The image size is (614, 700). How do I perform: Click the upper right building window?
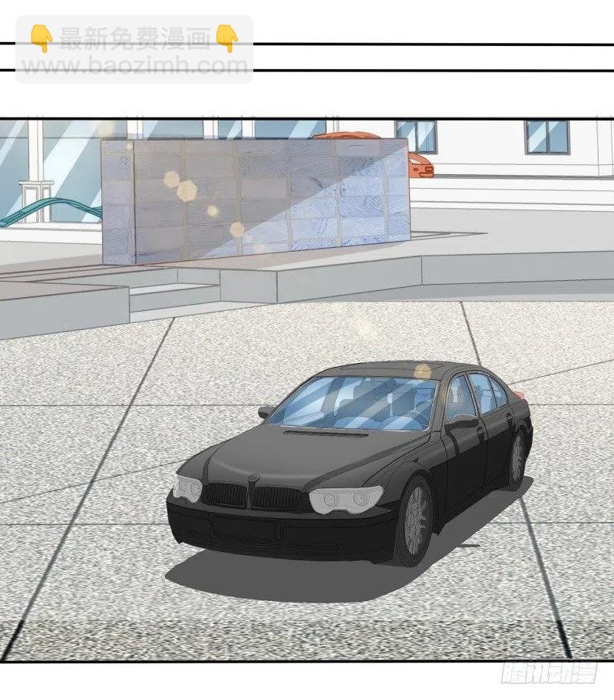[547, 137]
